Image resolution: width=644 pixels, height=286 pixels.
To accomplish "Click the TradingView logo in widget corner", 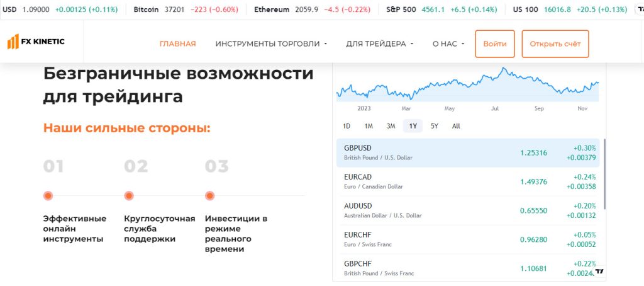I will [x=600, y=271].
